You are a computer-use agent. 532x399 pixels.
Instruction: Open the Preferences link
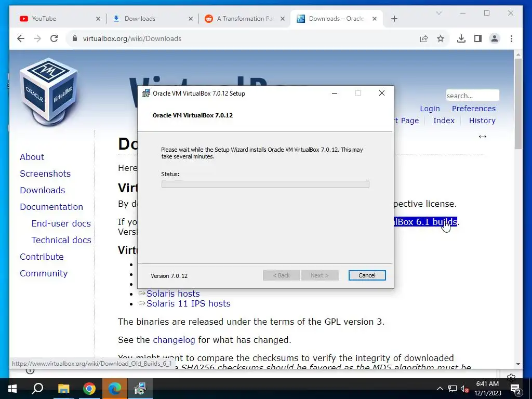coord(474,109)
